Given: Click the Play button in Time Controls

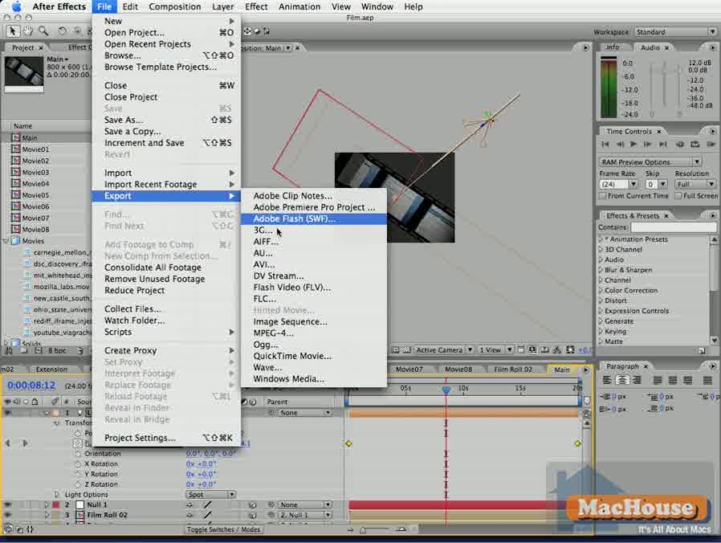Looking at the screenshot, I should [634, 144].
